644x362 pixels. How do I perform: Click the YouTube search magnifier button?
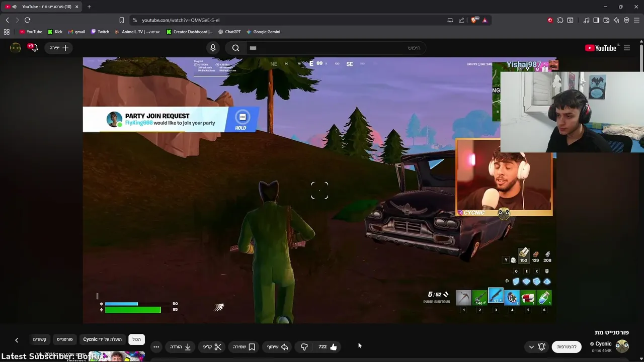pyautogui.click(x=235, y=48)
